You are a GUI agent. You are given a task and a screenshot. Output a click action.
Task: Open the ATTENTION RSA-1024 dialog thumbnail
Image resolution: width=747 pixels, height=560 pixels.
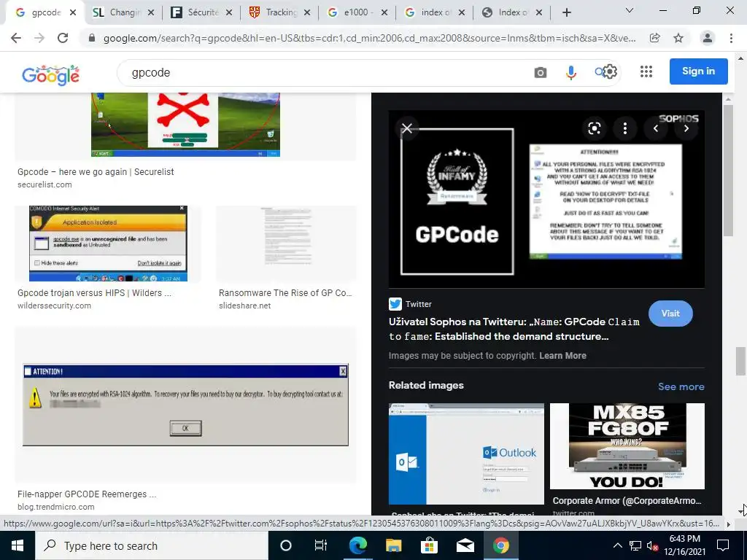[185, 405]
